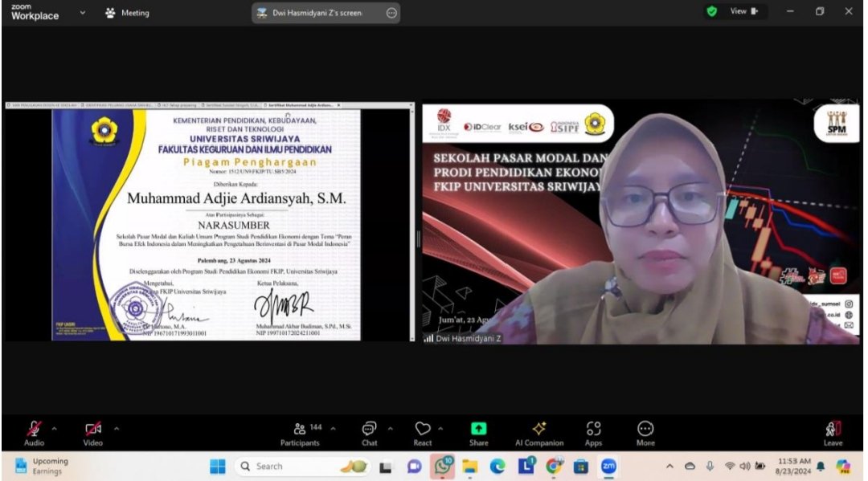Open the Participants panel

(300, 433)
